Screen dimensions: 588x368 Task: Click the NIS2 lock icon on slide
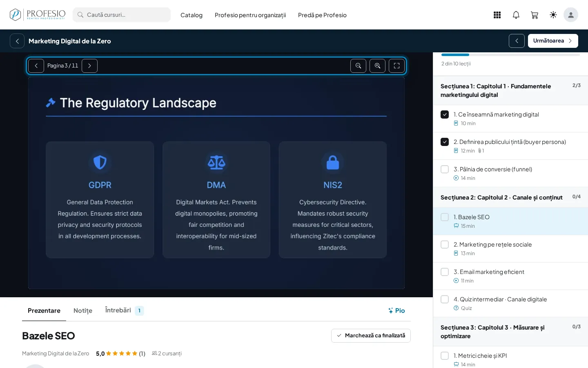pyautogui.click(x=333, y=162)
